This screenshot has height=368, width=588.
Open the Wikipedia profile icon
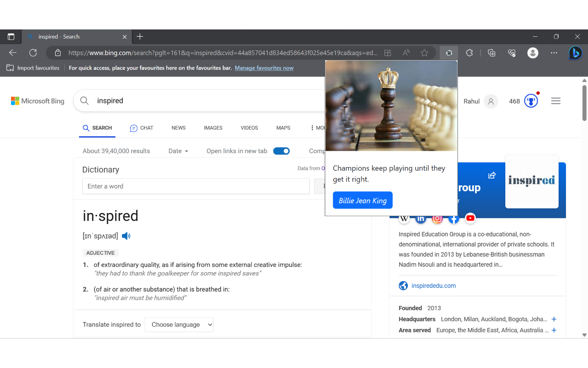[404, 219]
